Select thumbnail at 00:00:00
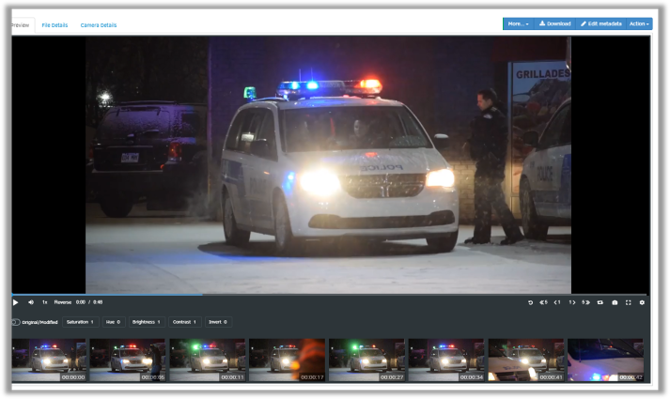 click(x=49, y=360)
